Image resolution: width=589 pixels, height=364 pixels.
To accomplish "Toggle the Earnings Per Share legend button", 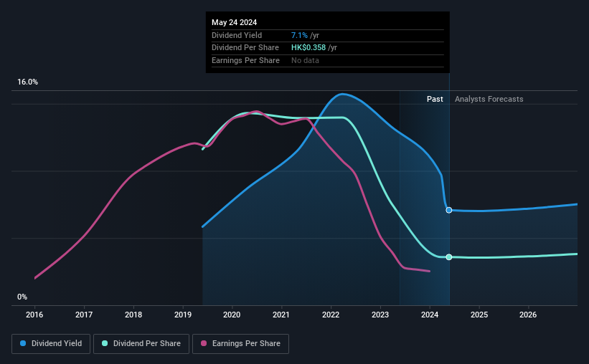I will tap(240, 344).
